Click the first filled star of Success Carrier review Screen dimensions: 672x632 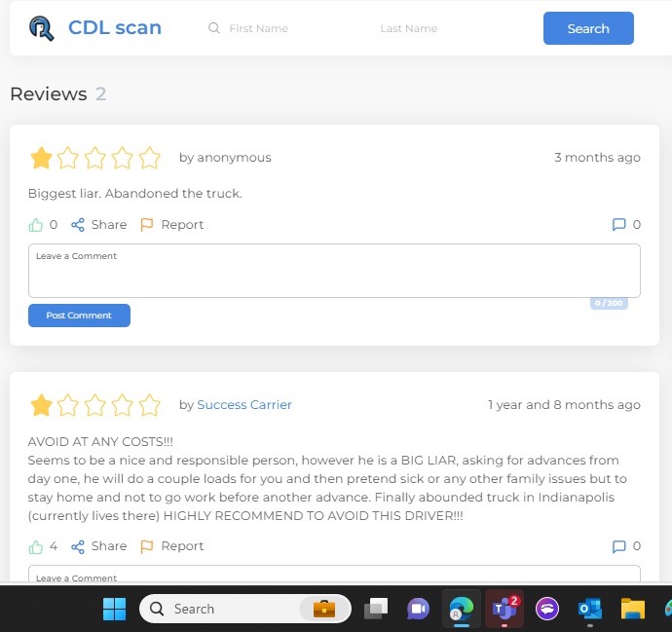41,405
